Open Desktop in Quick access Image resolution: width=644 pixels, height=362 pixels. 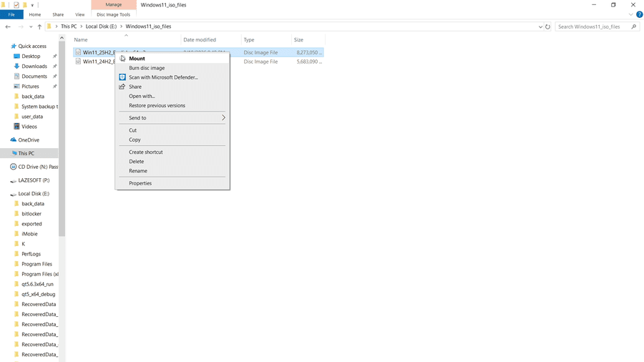point(31,57)
